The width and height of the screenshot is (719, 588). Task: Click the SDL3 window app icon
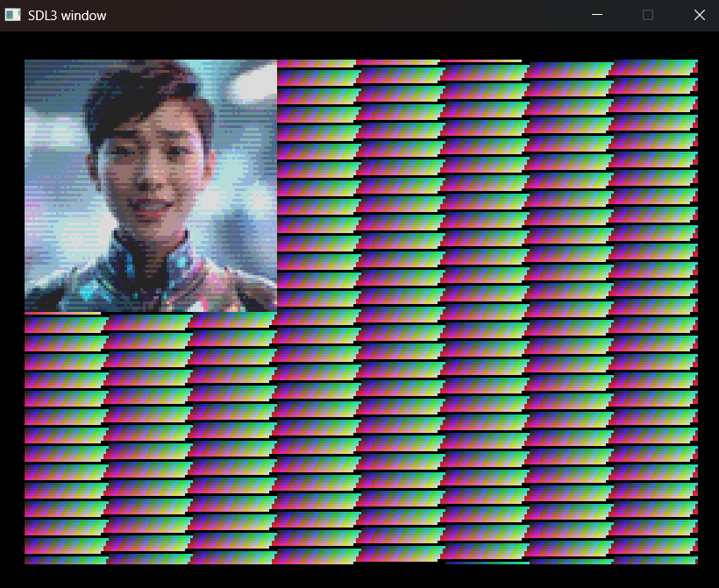click(12, 15)
